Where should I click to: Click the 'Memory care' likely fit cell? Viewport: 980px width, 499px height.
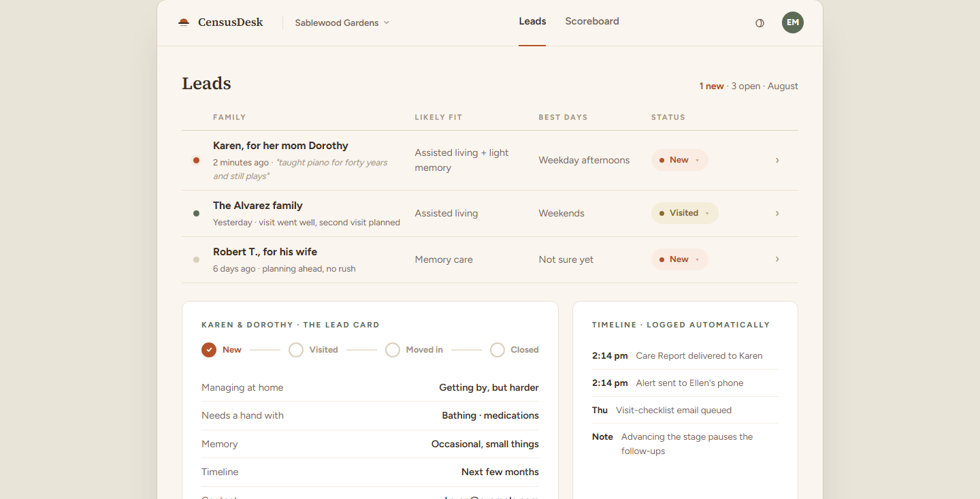tap(444, 259)
